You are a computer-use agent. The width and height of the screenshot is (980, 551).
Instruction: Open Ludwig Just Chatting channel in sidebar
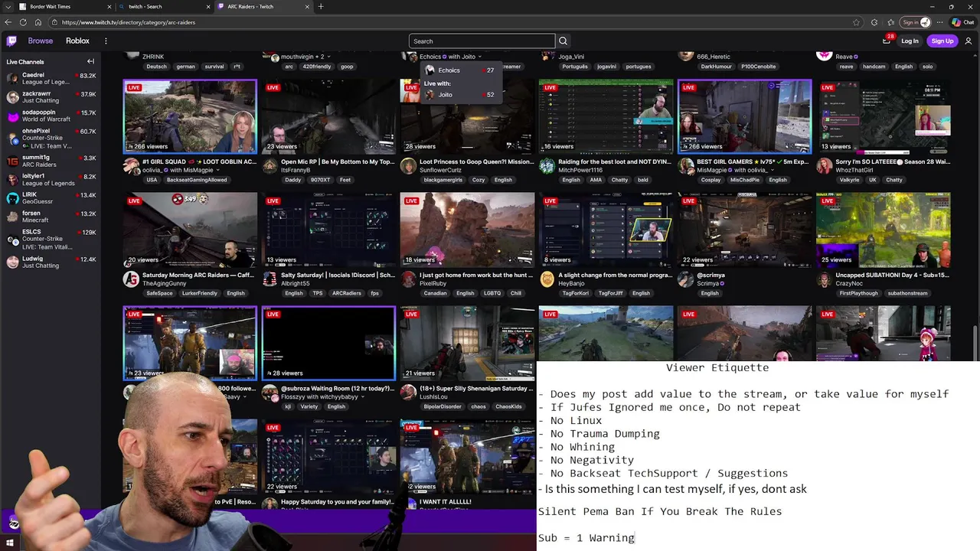(50, 262)
